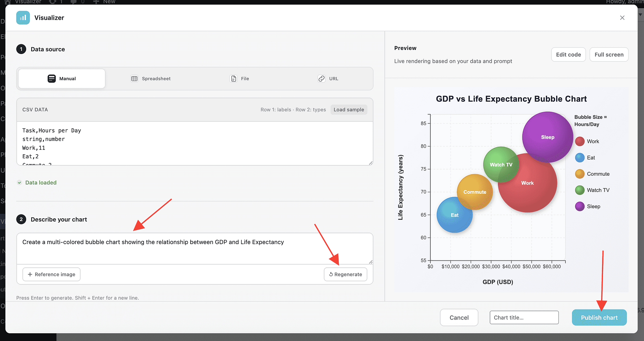Select the URL data source tab
Screen dimensions: 644x341
point(328,78)
